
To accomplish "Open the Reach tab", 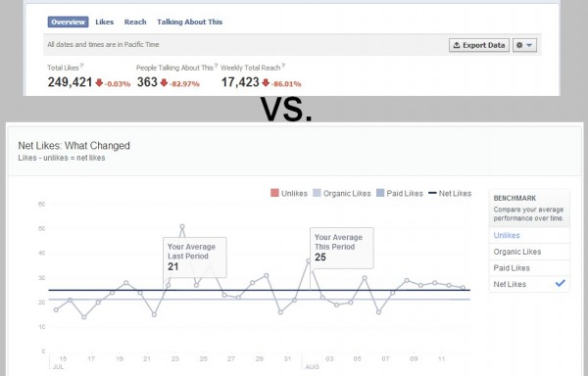I will click(135, 22).
